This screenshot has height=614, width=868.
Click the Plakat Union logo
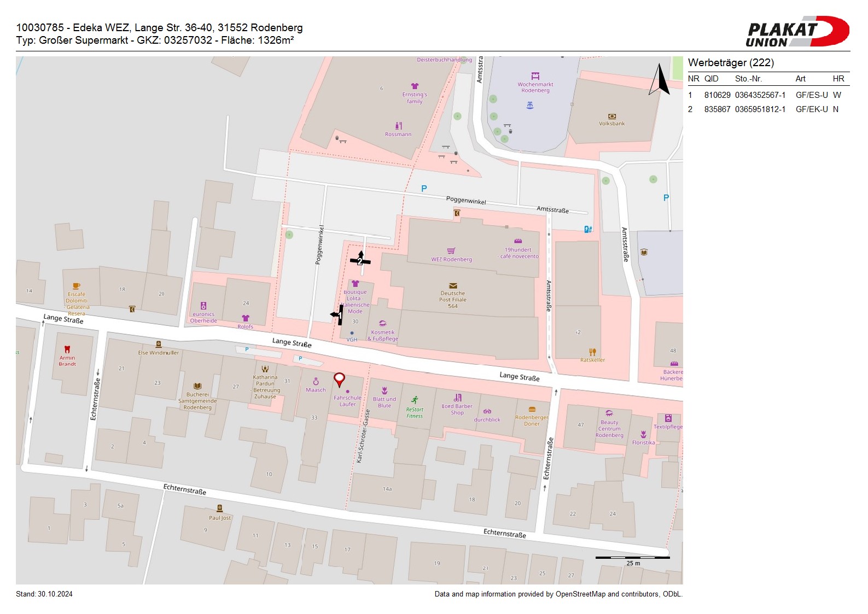[797, 32]
